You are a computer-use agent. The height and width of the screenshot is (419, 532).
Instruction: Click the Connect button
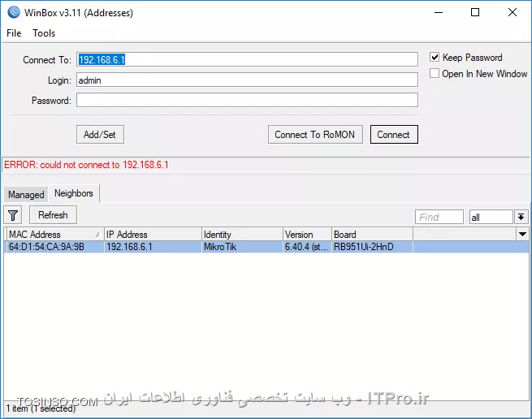click(x=394, y=134)
